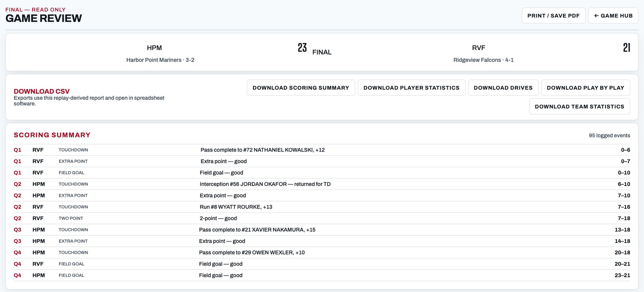Click the Ridgeview Falcons score of 21
The image size is (644, 292).
pos(627,48)
